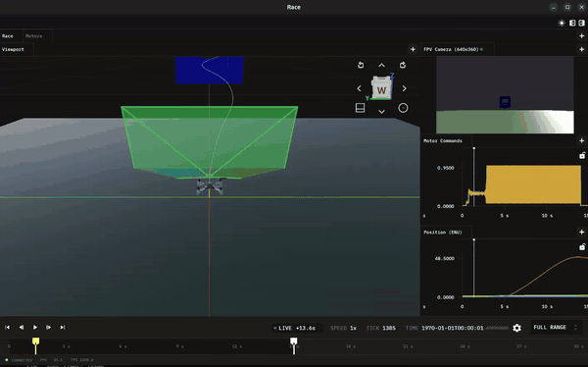Toggle the right side panel layout icon
Screen dimensions: 588x367
coord(581,23)
